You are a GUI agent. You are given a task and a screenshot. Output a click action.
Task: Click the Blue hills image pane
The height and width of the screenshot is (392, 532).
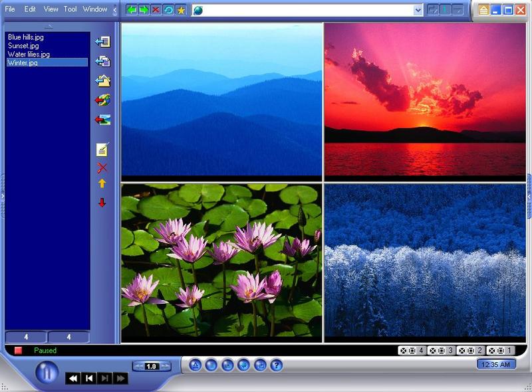pyautogui.click(x=221, y=102)
